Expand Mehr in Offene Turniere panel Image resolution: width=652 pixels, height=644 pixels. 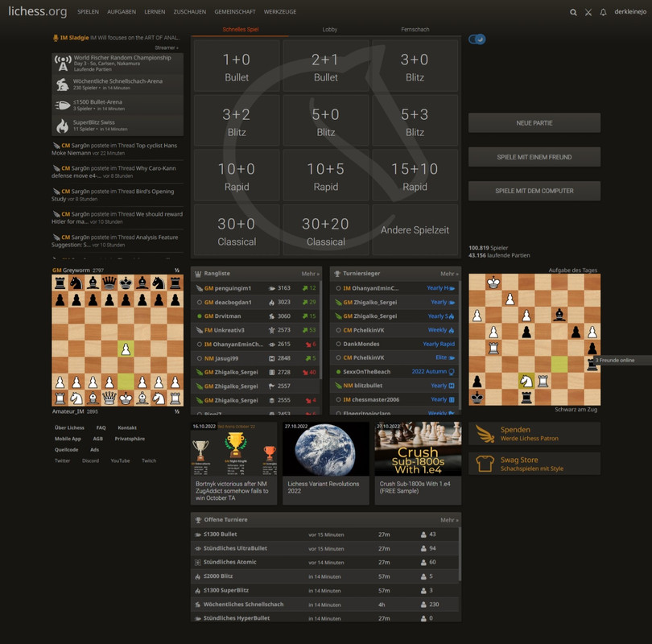point(449,520)
